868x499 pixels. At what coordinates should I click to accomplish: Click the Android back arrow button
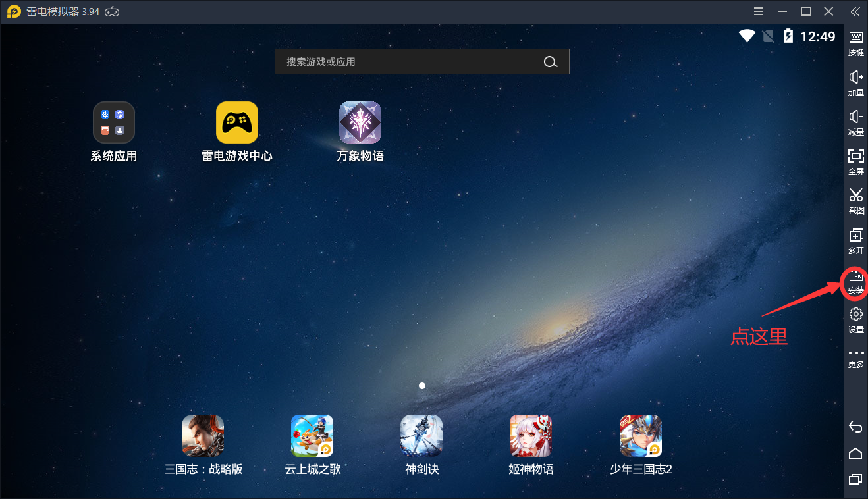(x=855, y=427)
